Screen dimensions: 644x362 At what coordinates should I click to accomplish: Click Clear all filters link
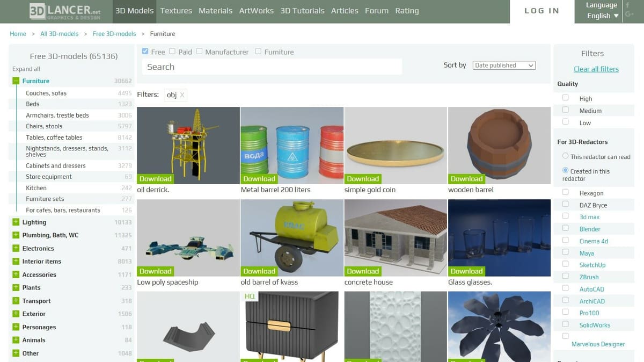click(x=596, y=69)
